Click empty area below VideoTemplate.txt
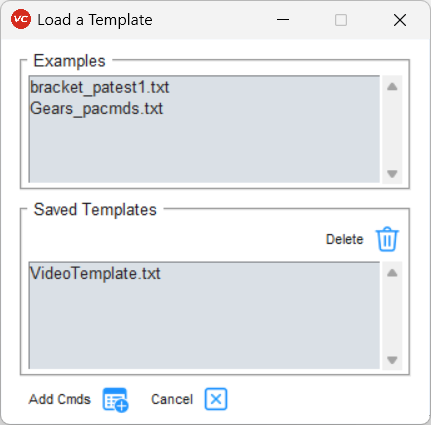The height and width of the screenshot is (425, 431). click(x=204, y=326)
